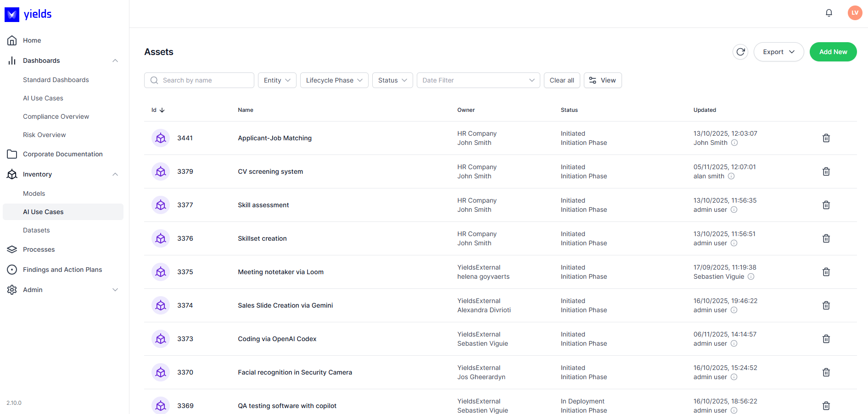Click the search magnifier in the name search field
The image size is (868, 414).
pos(154,80)
